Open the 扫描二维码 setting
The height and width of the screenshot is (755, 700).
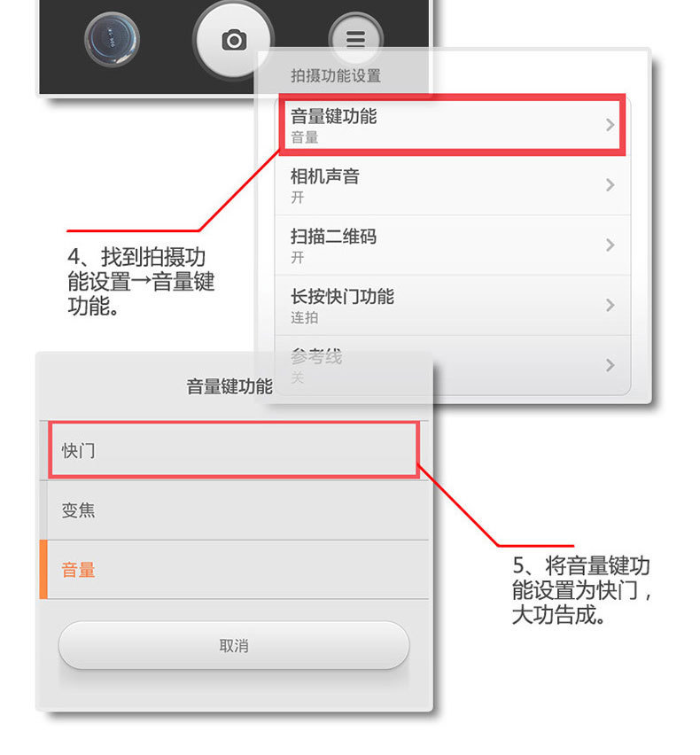[453, 245]
